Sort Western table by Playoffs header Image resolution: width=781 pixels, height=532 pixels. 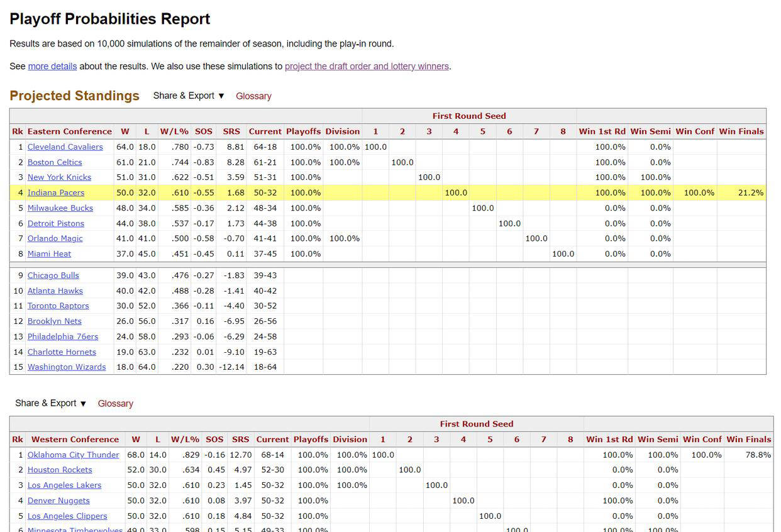click(x=311, y=440)
